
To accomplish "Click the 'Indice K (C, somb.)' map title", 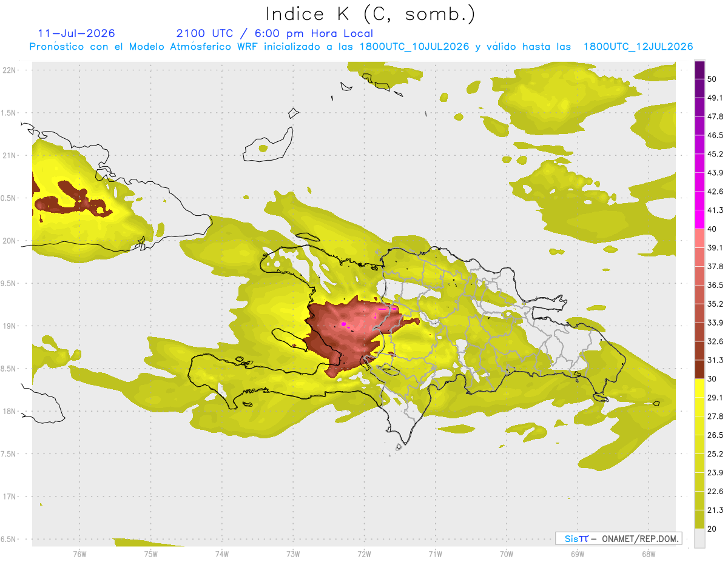I will [370, 14].
